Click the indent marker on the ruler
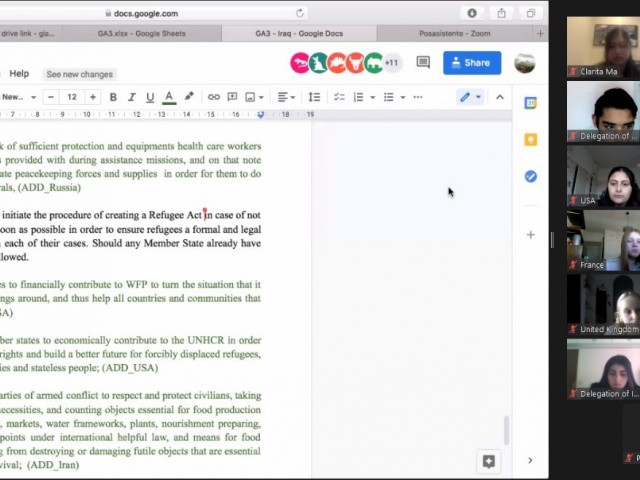The height and width of the screenshot is (480, 640). (261, 115)
